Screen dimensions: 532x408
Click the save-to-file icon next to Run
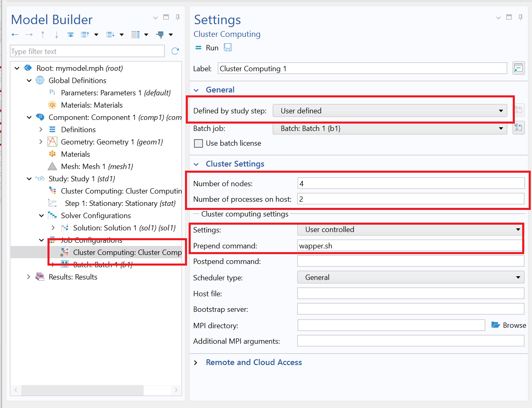point(228,47)
